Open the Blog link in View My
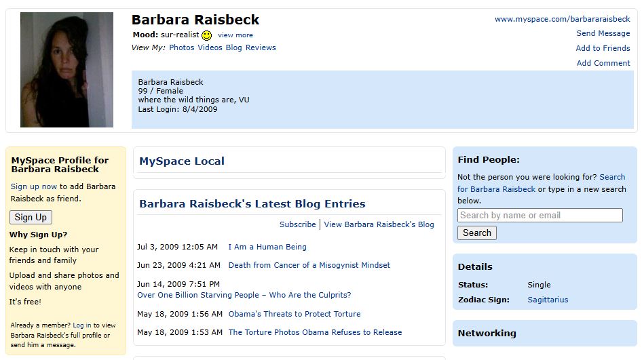The image size is (644, 360). pos(233,47)
